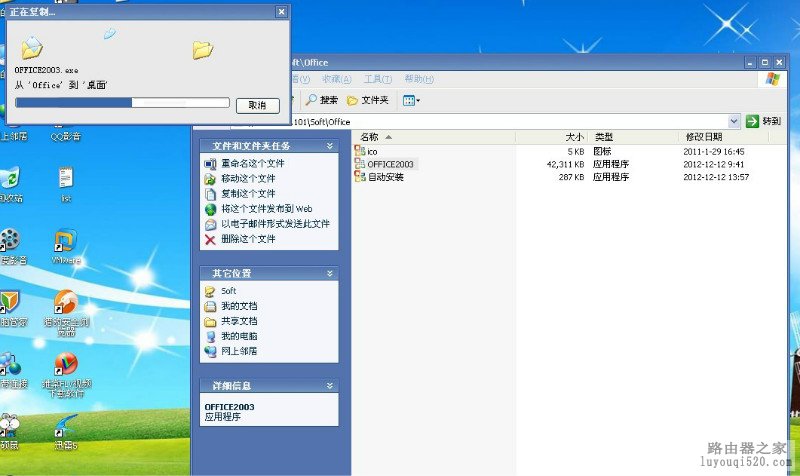800x476 pixels.
Task: Click the 5 KB size cell
Action: [x=576, y=152]
